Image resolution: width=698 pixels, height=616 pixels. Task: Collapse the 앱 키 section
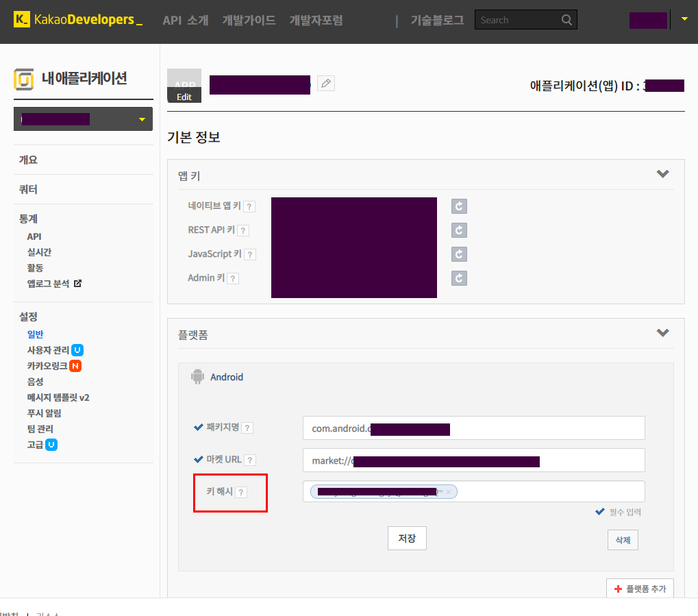tap(663, 174)
